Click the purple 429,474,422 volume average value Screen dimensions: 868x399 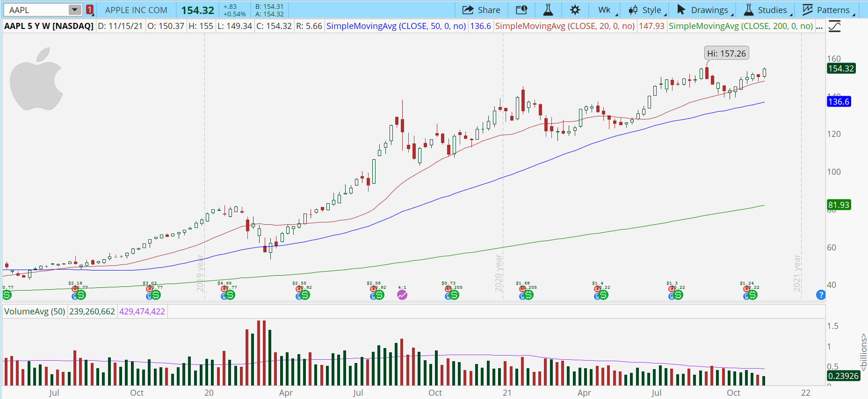tap(142, 312)
